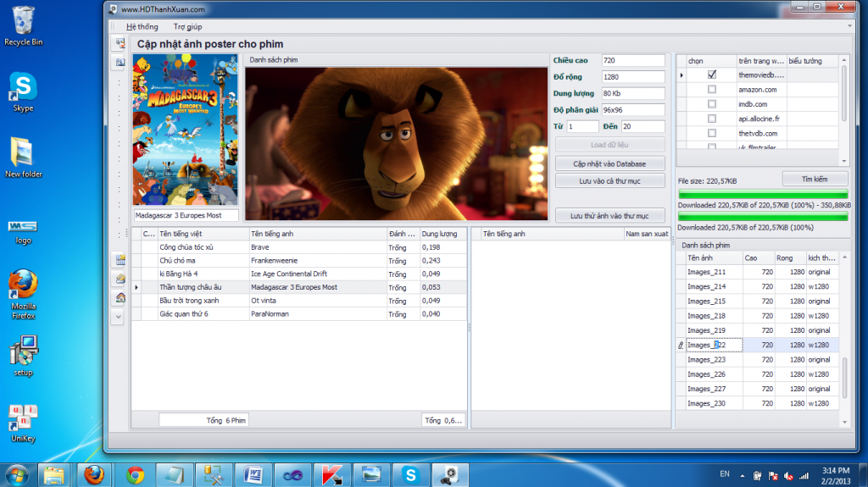Click the calendar-table icon in the left sidebar
868x487 pixels.
[x=120, y=259]
